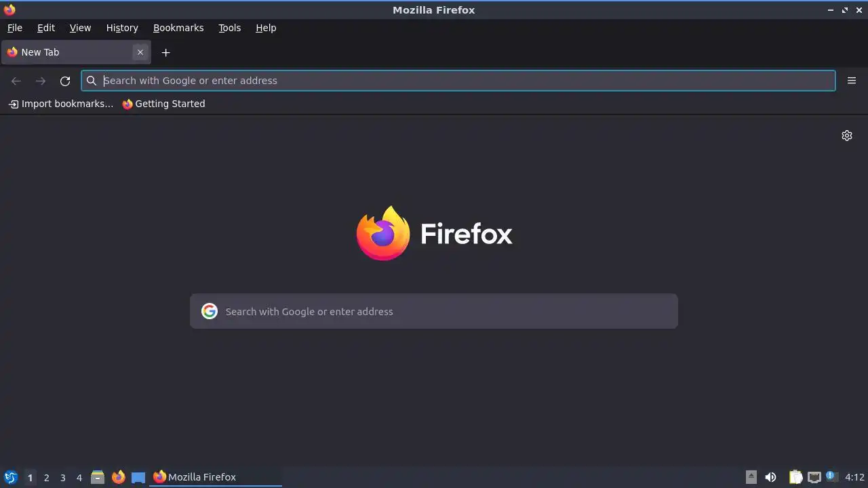The height and width of the screenshot is (488, 868).
Task: Open the History menu
Action: click(x=122, y=28)
